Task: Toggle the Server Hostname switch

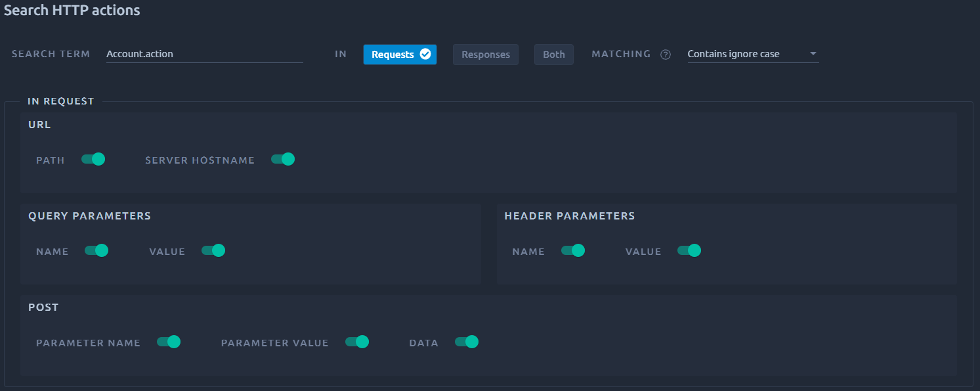Action: click(283, 159)
